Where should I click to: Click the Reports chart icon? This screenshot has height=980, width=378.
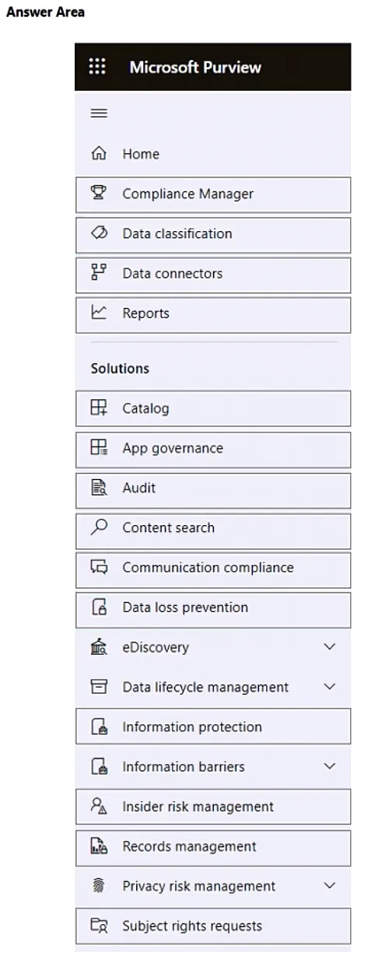(99, 313)
